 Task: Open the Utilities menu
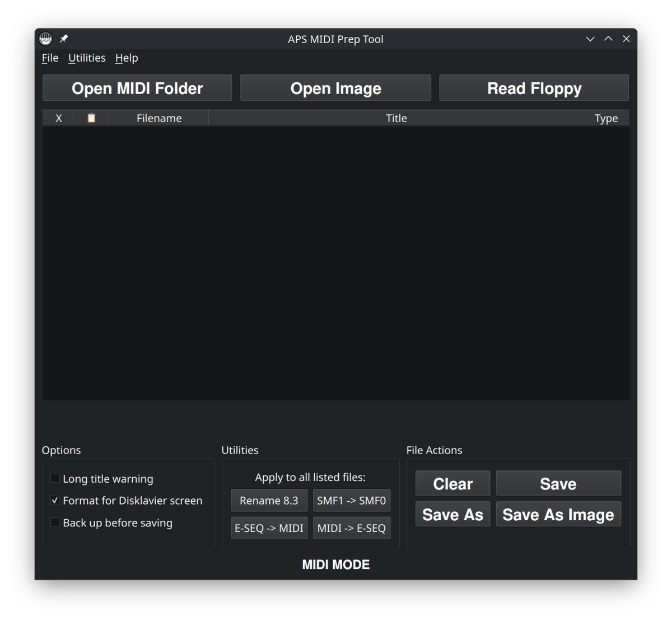tap(87, 58)
